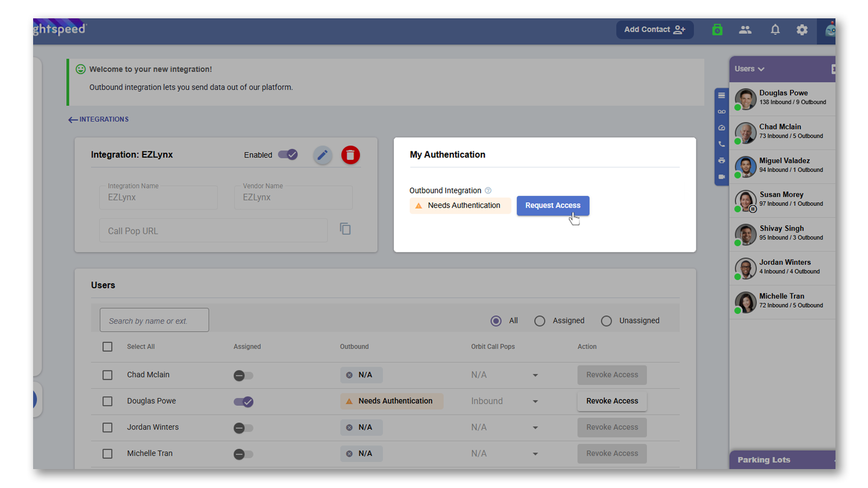Click Chad Mclain's avatar in Users panel

[746, 132]
